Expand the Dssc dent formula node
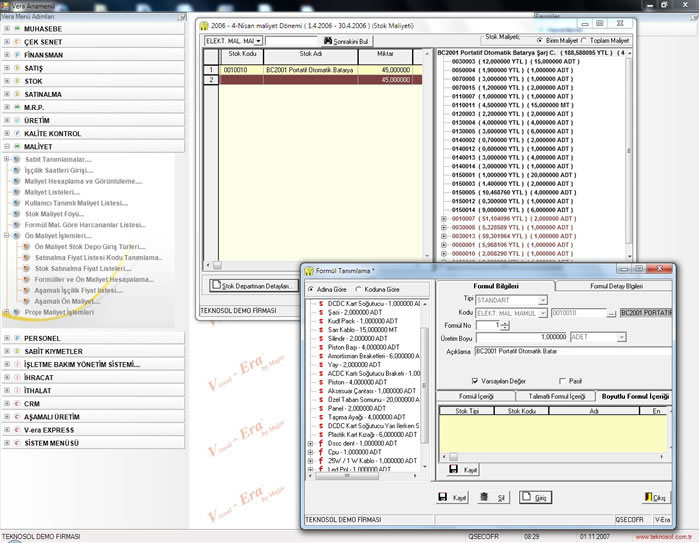 (x=310, y=444)
